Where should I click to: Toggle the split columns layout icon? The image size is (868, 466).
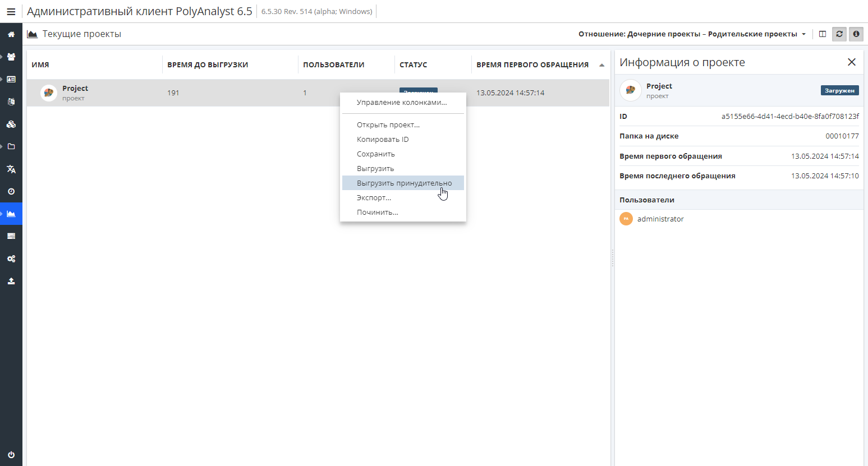(823, 34)
